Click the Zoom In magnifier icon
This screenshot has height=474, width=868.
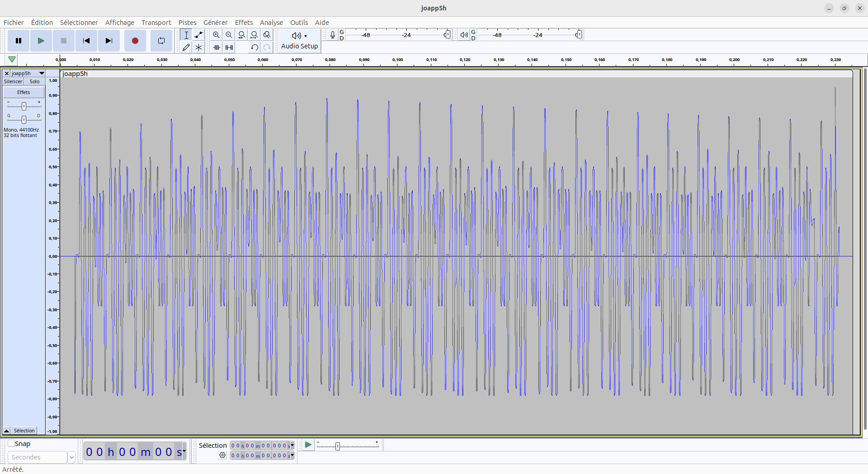click(x=217, y=35)
